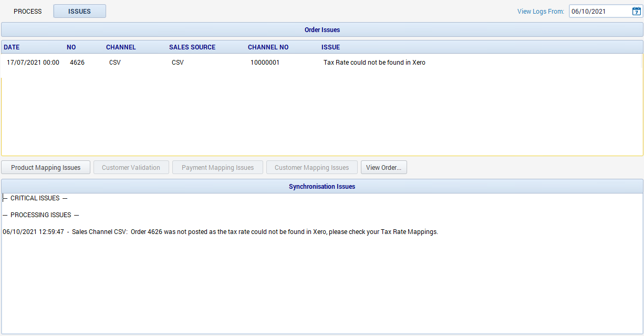Select the ISSUES tab

[80, 11]
